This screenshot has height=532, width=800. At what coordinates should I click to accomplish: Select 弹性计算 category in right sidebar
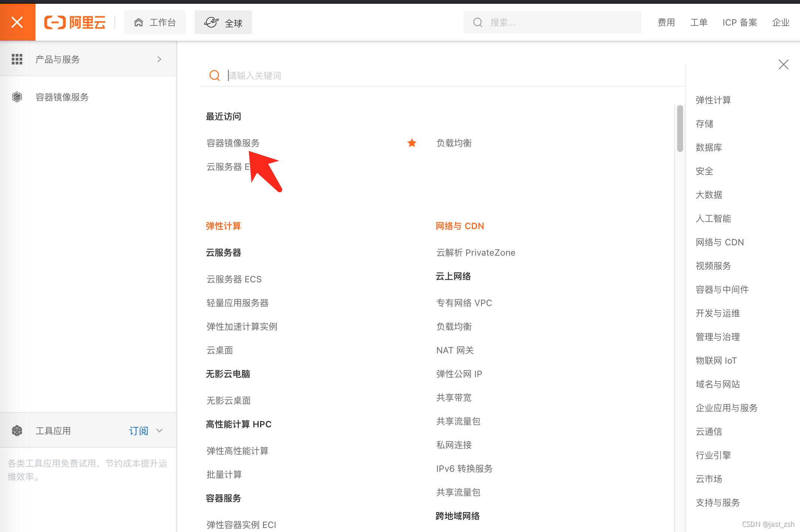(x=713, y=99)
